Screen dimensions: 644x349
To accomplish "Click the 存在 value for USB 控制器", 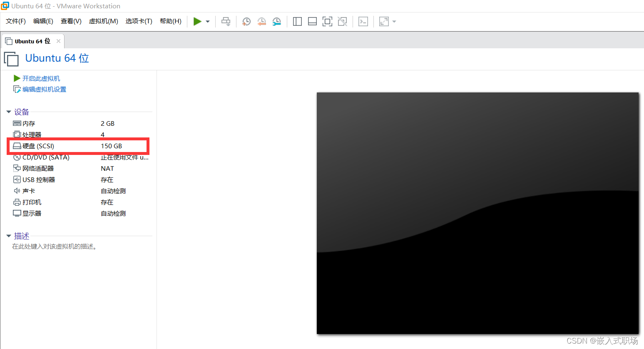I will click(x=107, y=179).
